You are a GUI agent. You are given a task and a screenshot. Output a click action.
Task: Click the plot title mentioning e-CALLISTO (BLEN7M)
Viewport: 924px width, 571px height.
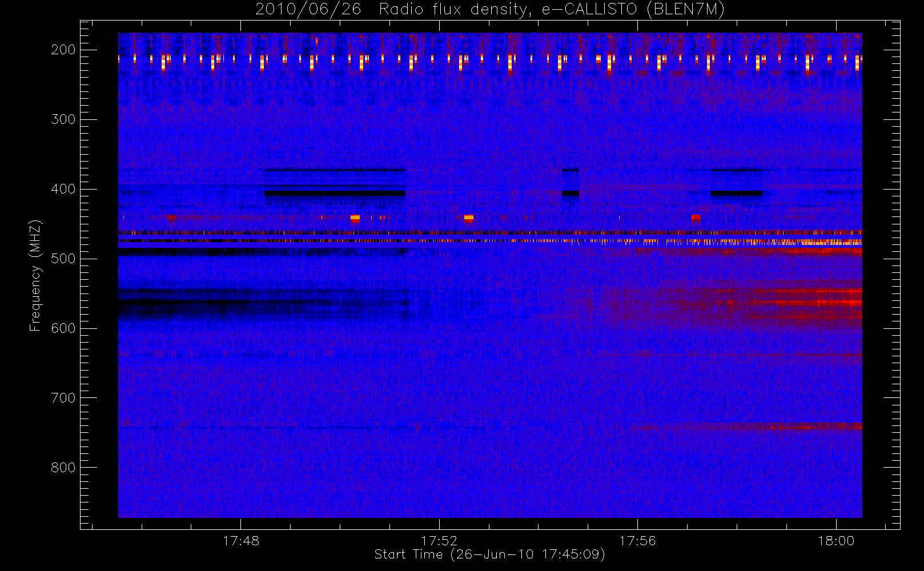[490, 9]
